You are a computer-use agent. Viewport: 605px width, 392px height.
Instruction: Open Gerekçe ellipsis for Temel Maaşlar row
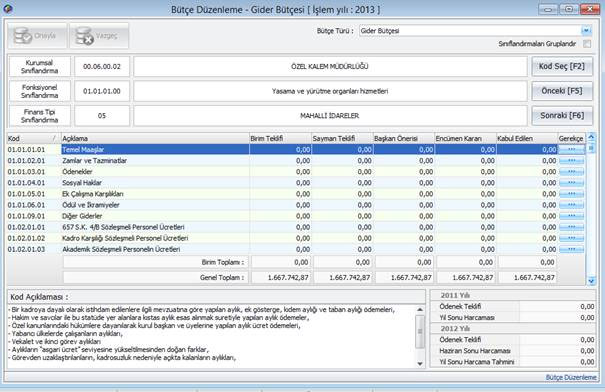point(571,149)
